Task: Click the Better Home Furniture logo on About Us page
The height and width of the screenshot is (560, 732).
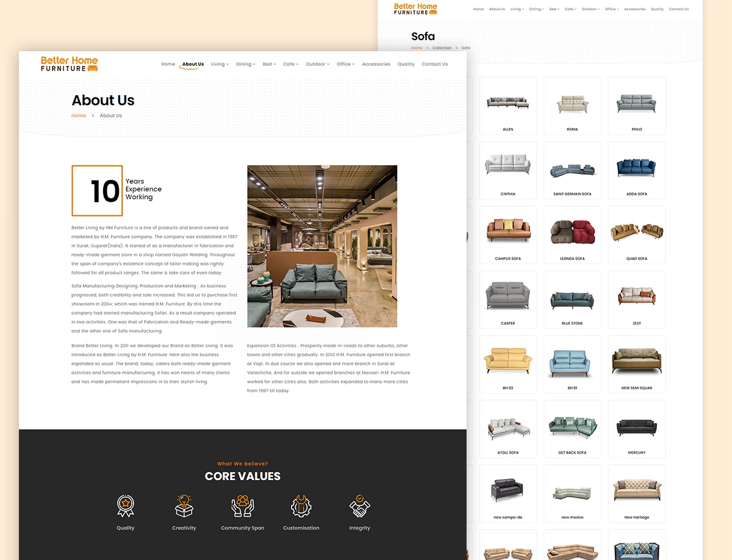Action: [69, 64]
